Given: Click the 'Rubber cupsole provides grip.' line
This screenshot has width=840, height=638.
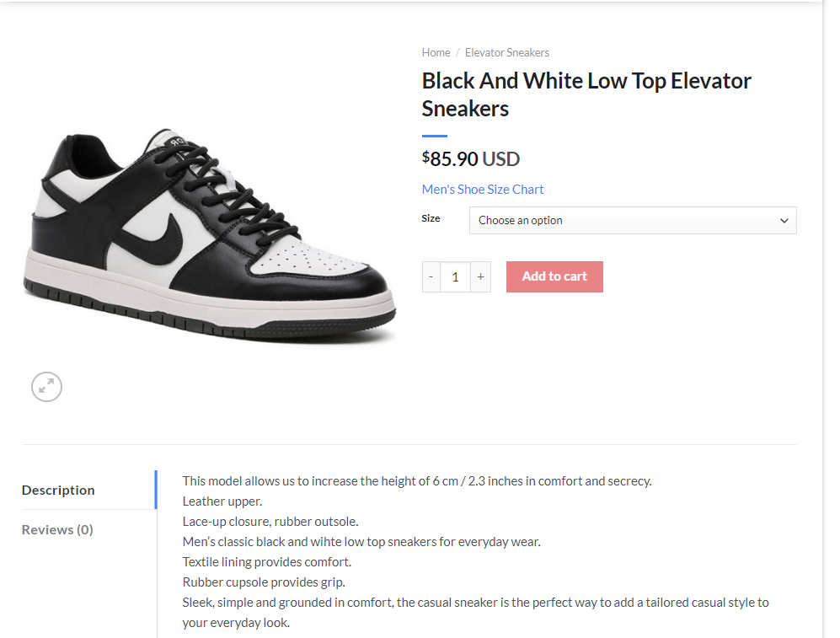Looking at the screenshot, I should pos(264,582).
